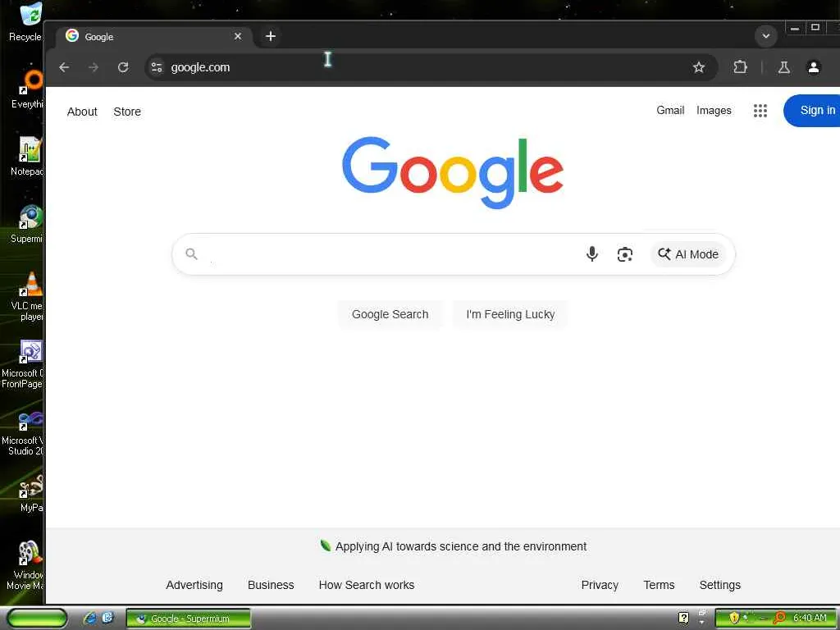Open a new tab with plus button
The image size is (840, 630).
(x=271, y=36)
